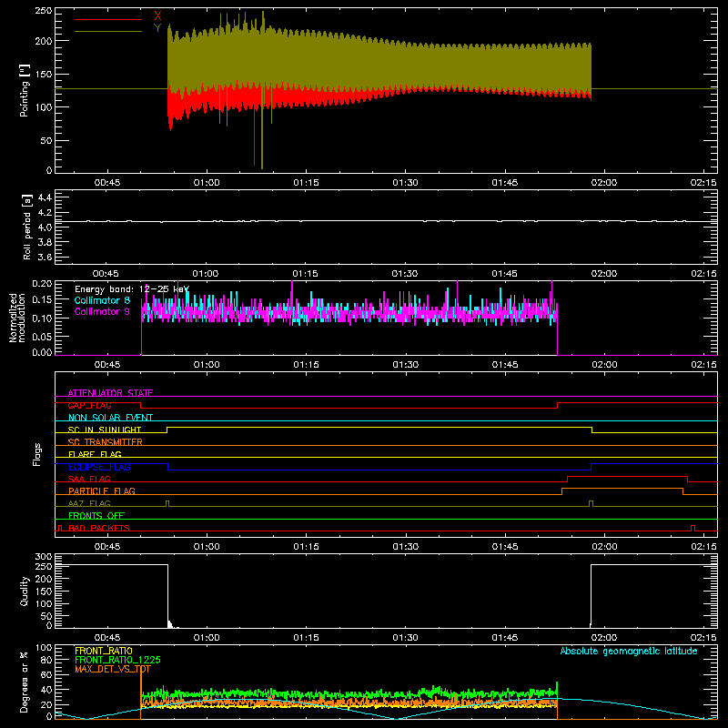Click the 80 value on the Degrees axis
The image size is (728, 728).
(46, 659)
